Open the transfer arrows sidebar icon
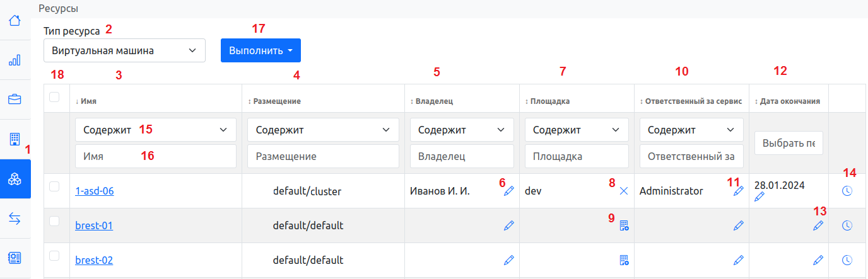Viewport: 868px width, 279px height. [15, 219]
